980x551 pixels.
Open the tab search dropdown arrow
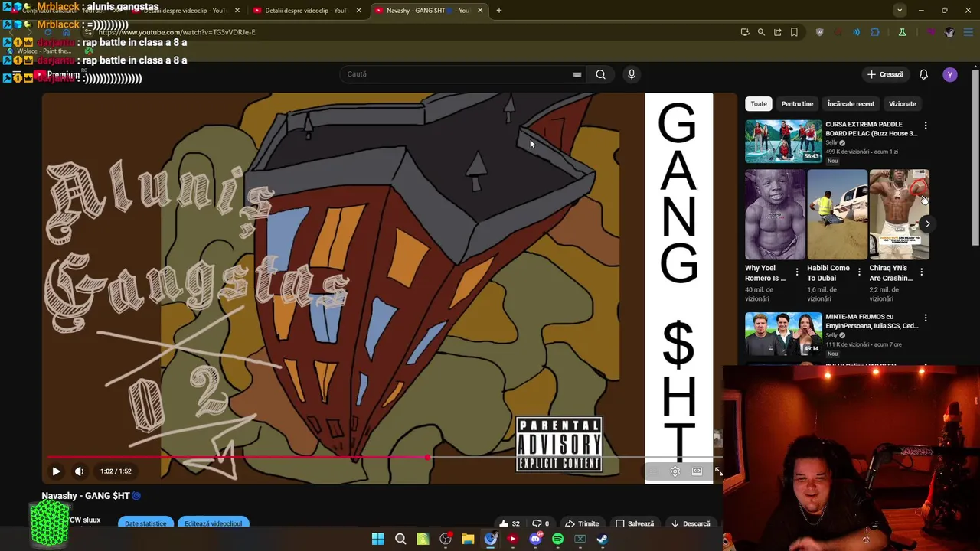tap(900, 11)
